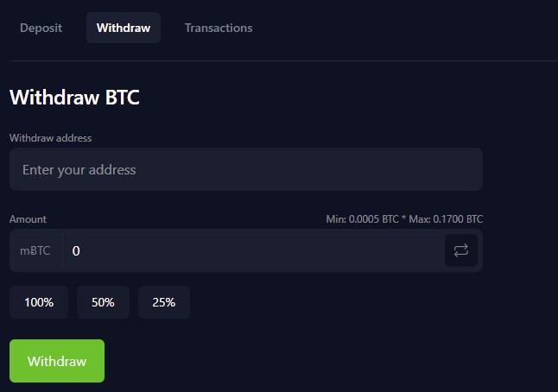This screenshot has height=392, width=558.
Task: Click the Withdraw BTC heading
Action: tap(74, 98)
